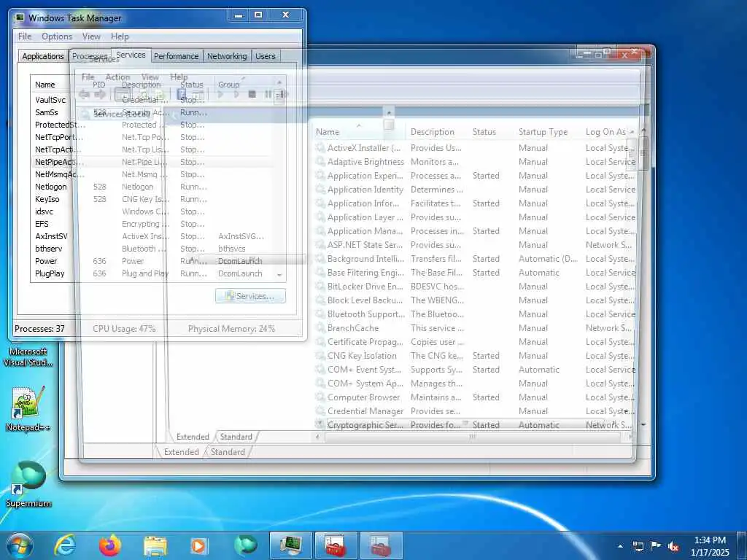Image resolution: width=747 pixels, height=560 pixels.
Task: Sort Task Manager services by Name column
Action: click(x=44, y=85)
